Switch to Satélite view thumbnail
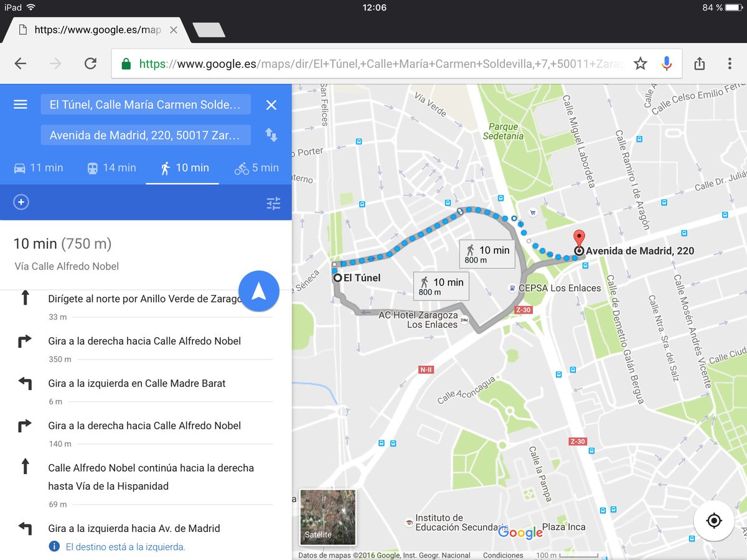The height and width of the screenshot is (560, 747). [328, 517]
